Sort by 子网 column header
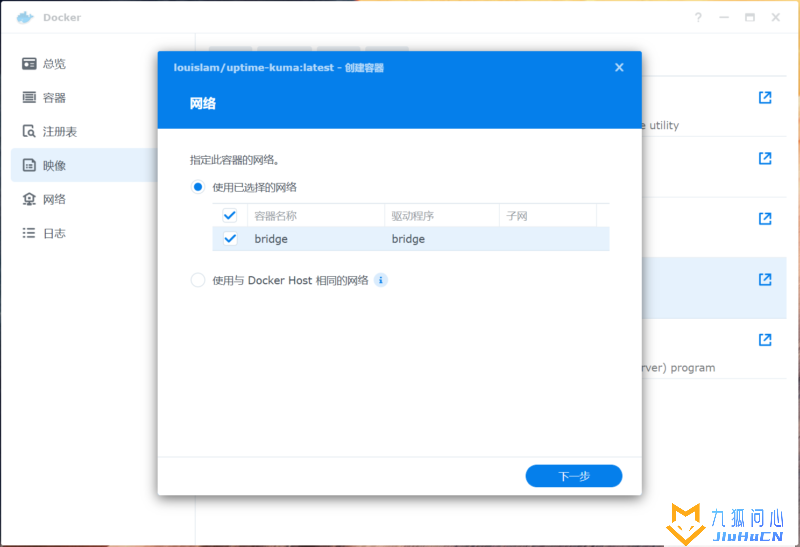The width and height of the screenshot is (800, 547). tap(547, 216)
